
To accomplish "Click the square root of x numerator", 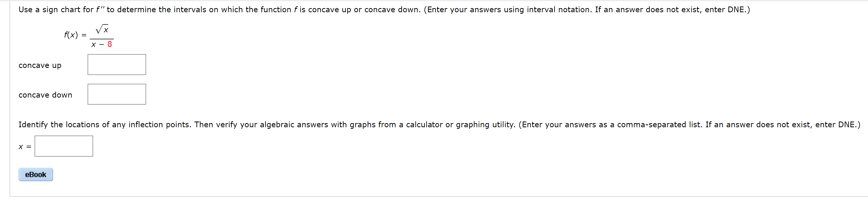I will coord(102,30).
